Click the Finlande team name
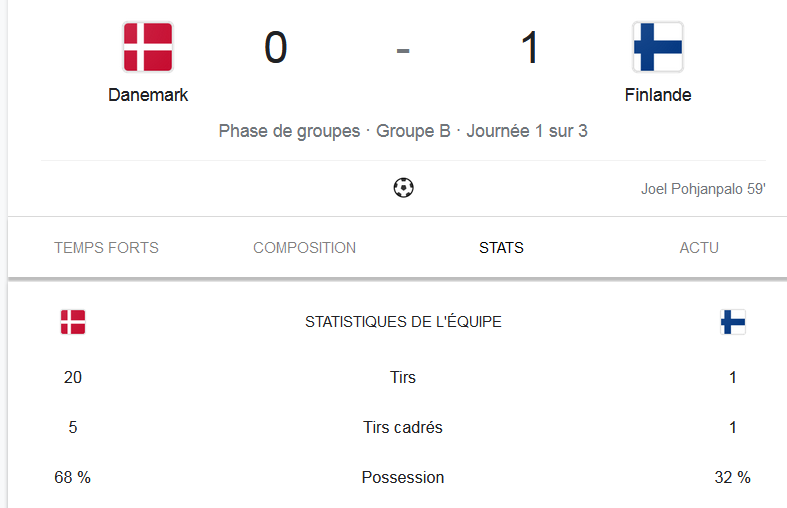The height and width of the screenshot is (508, 787). click(x=658, y=95)
